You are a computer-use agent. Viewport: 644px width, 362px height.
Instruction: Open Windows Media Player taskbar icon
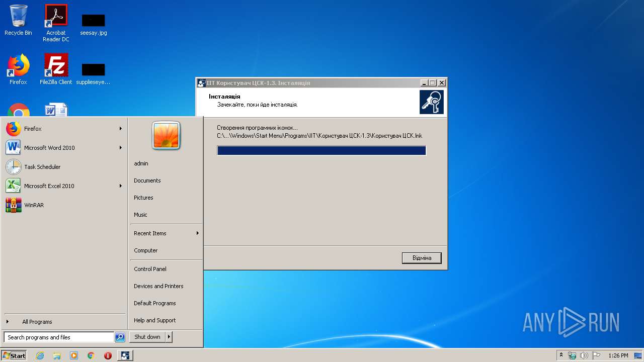pos(74,355)
